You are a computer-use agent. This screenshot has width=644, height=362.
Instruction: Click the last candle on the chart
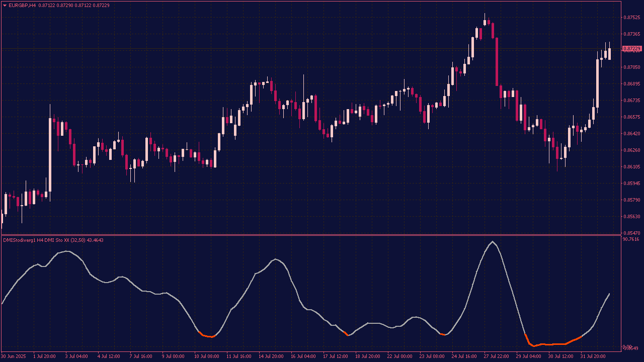coord(609,54)
